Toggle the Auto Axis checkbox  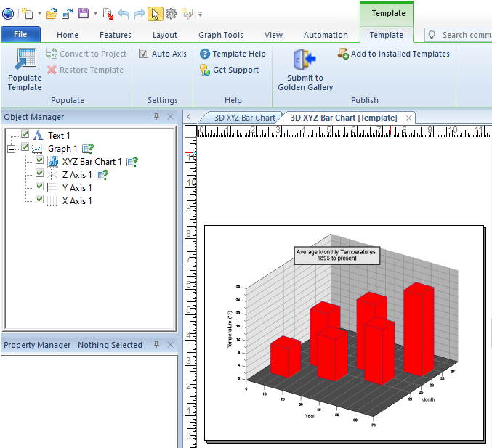coord(144,54)
